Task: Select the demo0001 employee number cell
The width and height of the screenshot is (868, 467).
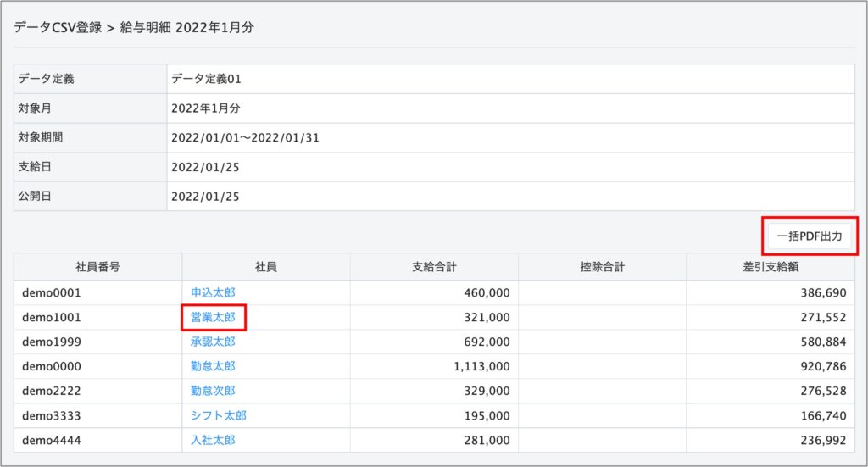Action: point(52,292)
